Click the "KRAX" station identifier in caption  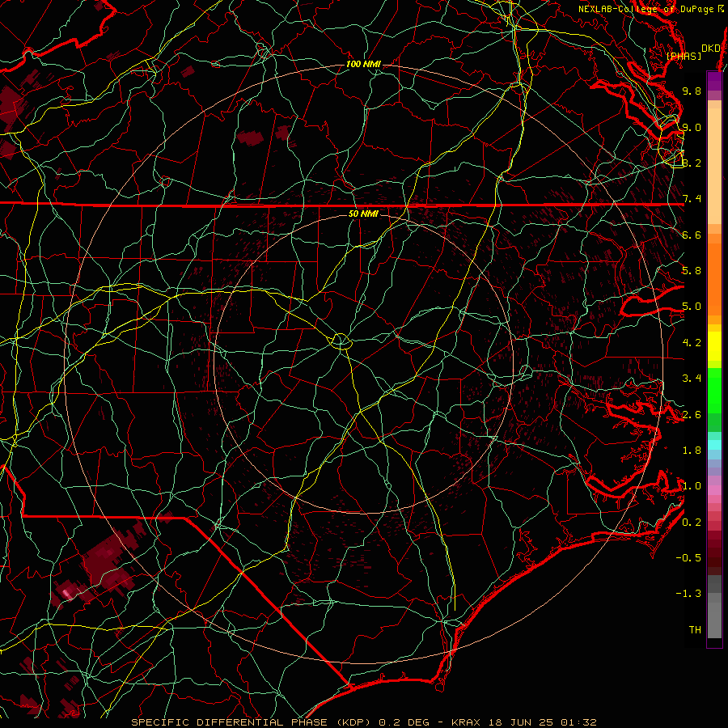click(x=467, y=722)
